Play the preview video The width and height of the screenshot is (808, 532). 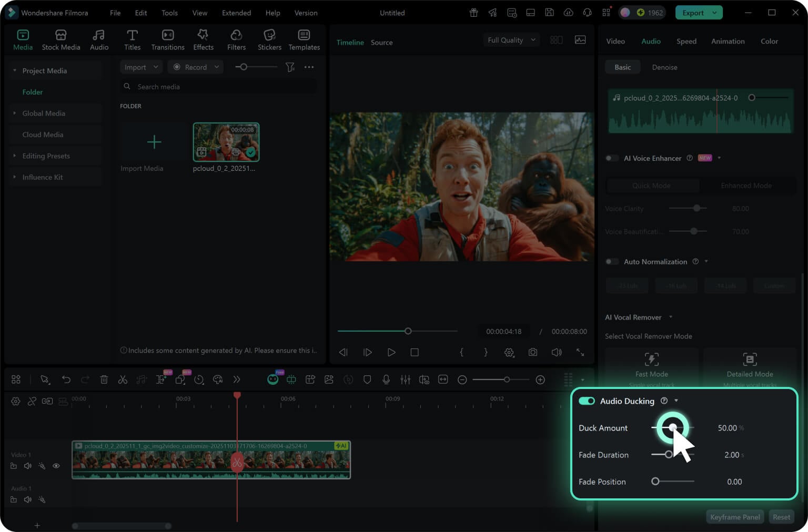(x=391, y=352)
